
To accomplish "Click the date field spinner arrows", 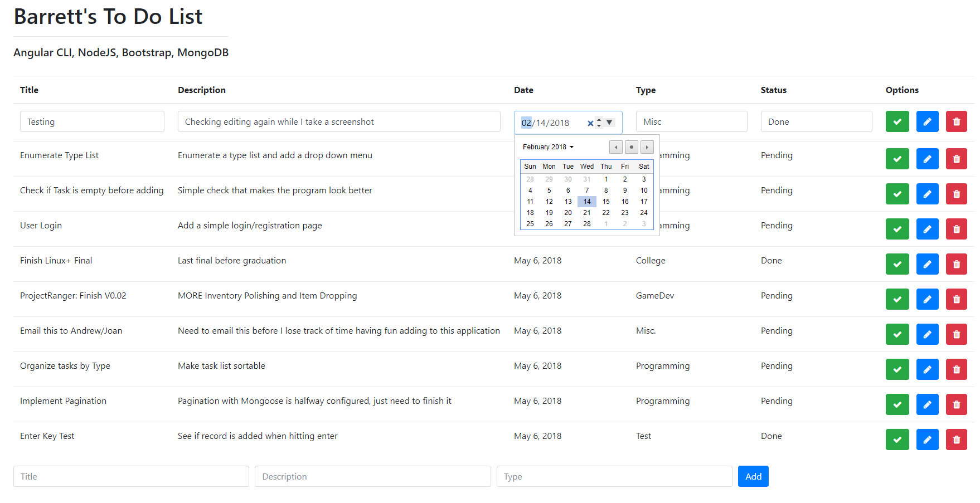I will pyautogui.click(x=599, y=122).
